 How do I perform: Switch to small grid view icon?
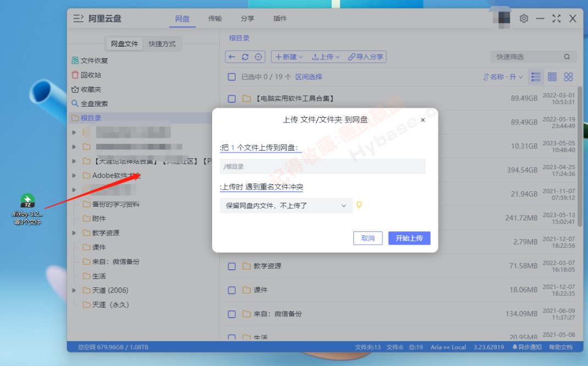click(x=552, y=77)
